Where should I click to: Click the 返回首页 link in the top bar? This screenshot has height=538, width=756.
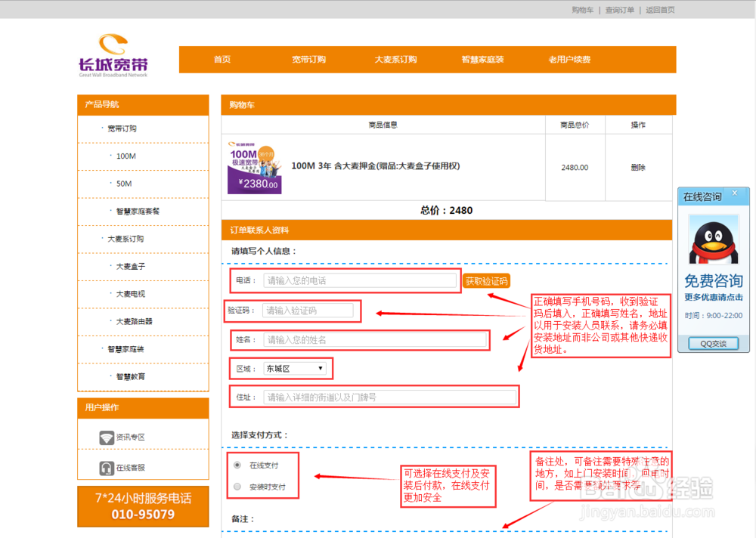(x=661, y=10)
